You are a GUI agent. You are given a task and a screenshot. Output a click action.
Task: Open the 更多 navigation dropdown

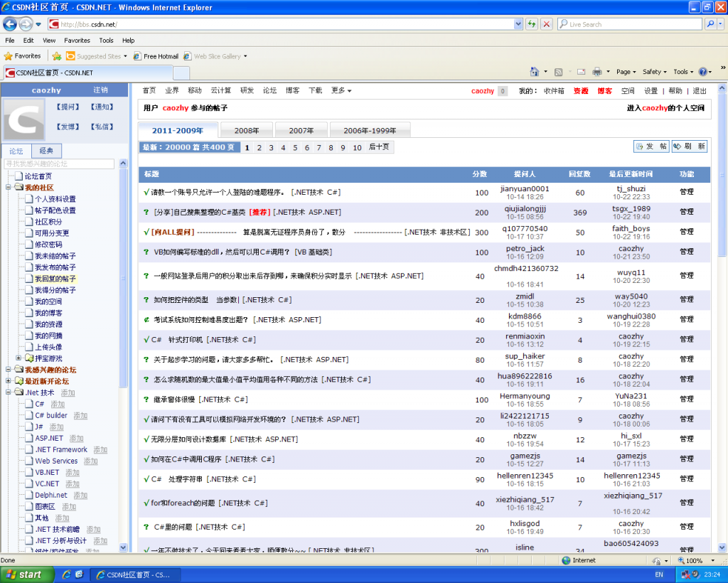(x=341, y=90)
